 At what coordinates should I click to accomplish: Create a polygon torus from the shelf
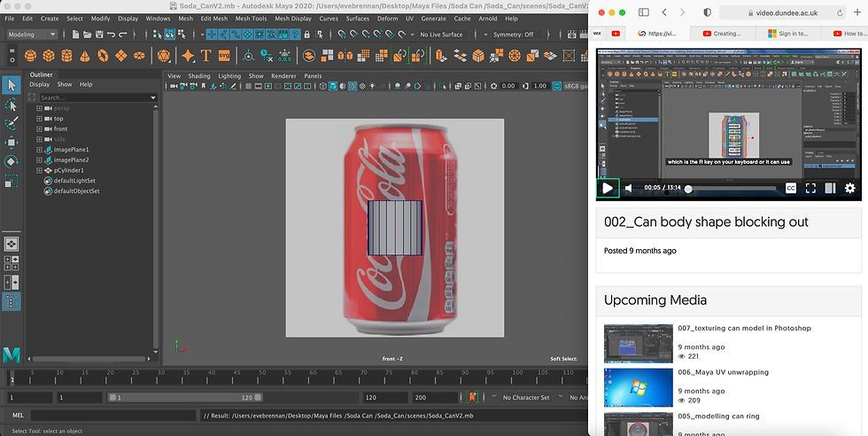pyautogui.click(x=103, y=56)
